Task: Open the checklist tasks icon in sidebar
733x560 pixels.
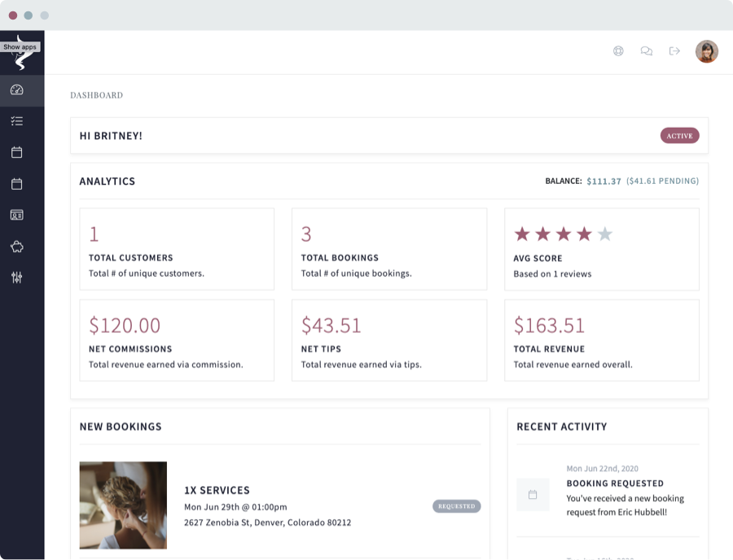Action: pos(16,121)
